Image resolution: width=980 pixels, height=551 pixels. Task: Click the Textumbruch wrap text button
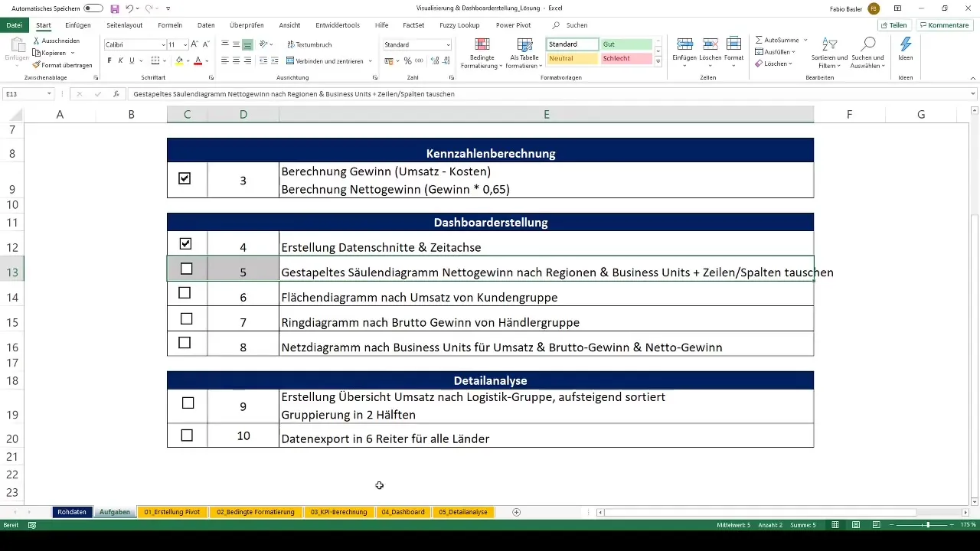point(309,44)
